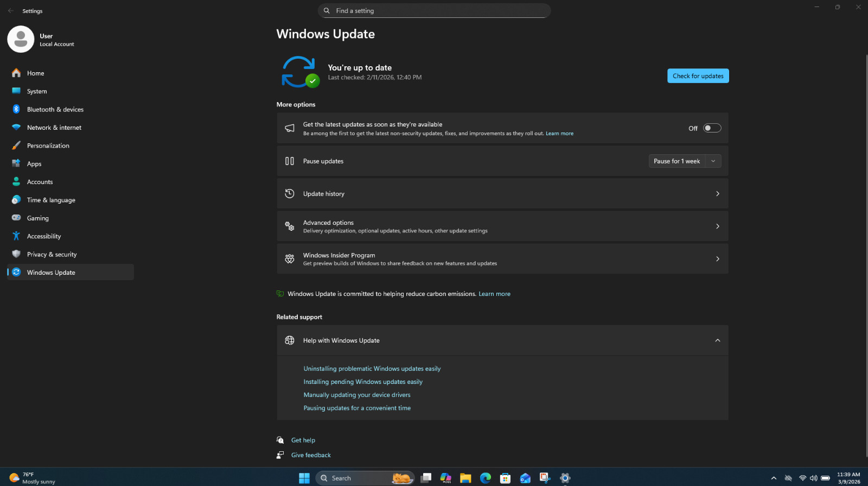Click the Settings gear taskbar icon
Image resolution: width=868 pixels, height=486 pixels.
(565, 478)
